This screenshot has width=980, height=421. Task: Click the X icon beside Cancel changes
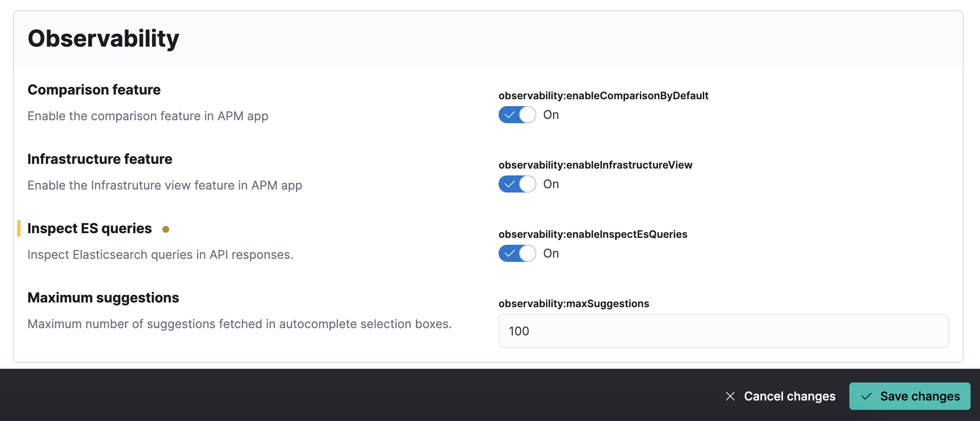730,396
